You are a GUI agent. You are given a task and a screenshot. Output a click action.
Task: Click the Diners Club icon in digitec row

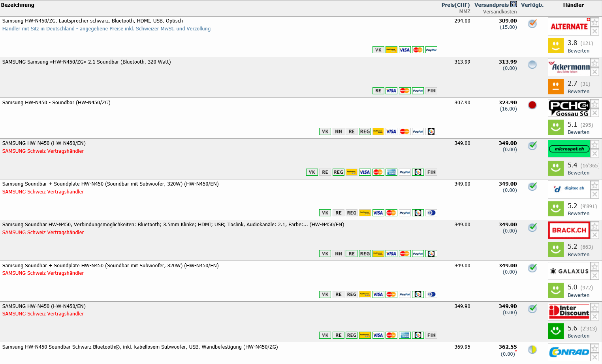click(431, 213)
